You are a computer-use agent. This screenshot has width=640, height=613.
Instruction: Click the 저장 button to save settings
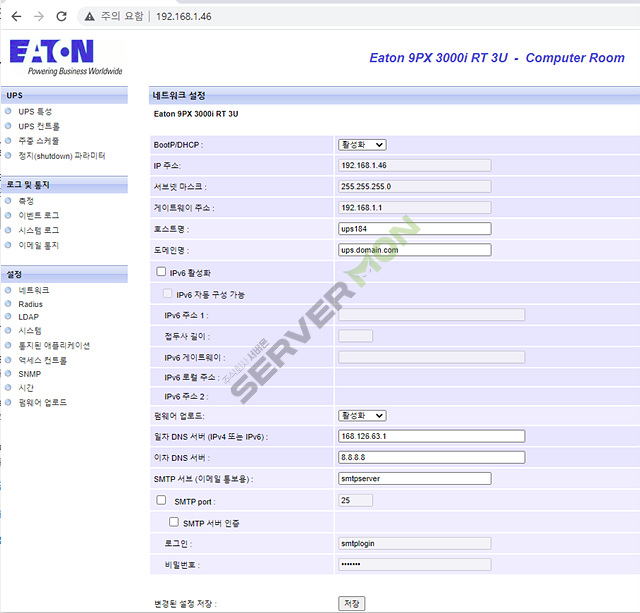[x=352, y=603]
